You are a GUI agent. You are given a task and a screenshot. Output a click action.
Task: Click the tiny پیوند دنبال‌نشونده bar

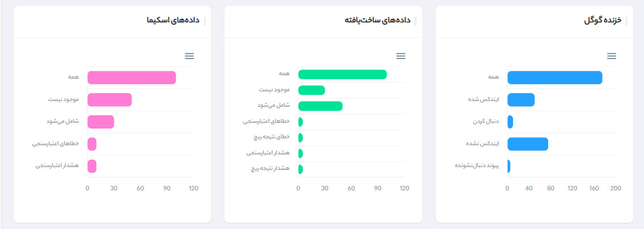[509, 166]
